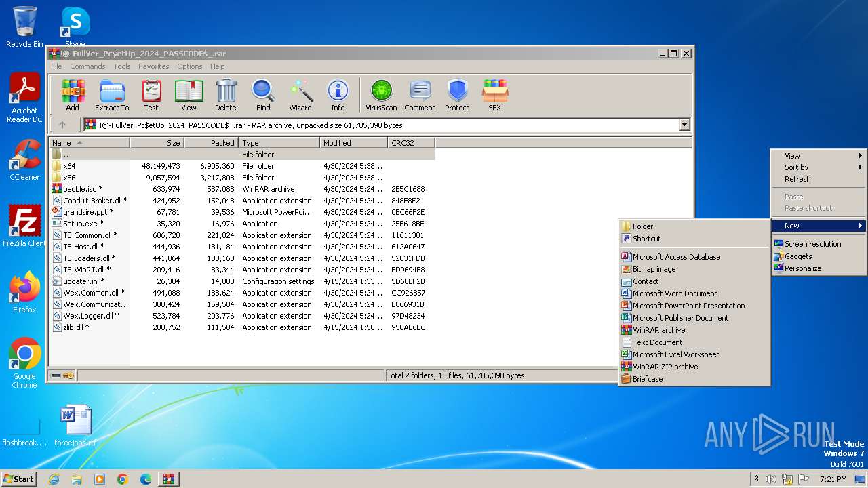The height and width of the screenshot is (488, 868).
Task: Click the Start button
Action: tap(19, 479)
